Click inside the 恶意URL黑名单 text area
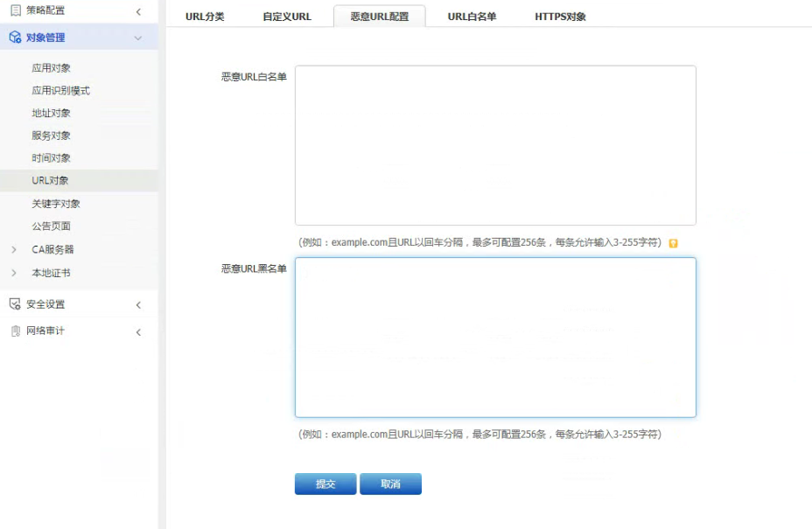Image resolution: width=812 pixels, height=529 pixels. [x=495, y=337]
